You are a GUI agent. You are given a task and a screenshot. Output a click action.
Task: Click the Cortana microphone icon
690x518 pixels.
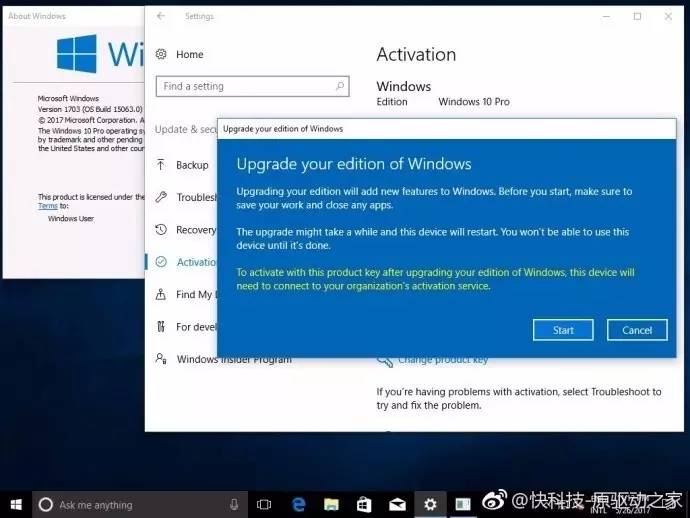click(234, 505)
